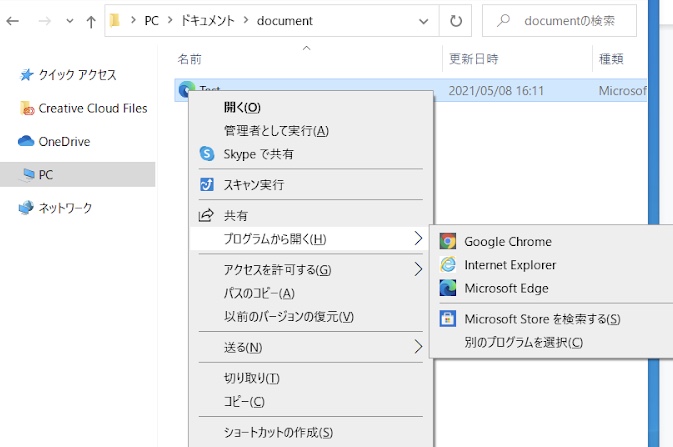
Task: Go up one folder level with up arrow
Action: coord(91,20)
